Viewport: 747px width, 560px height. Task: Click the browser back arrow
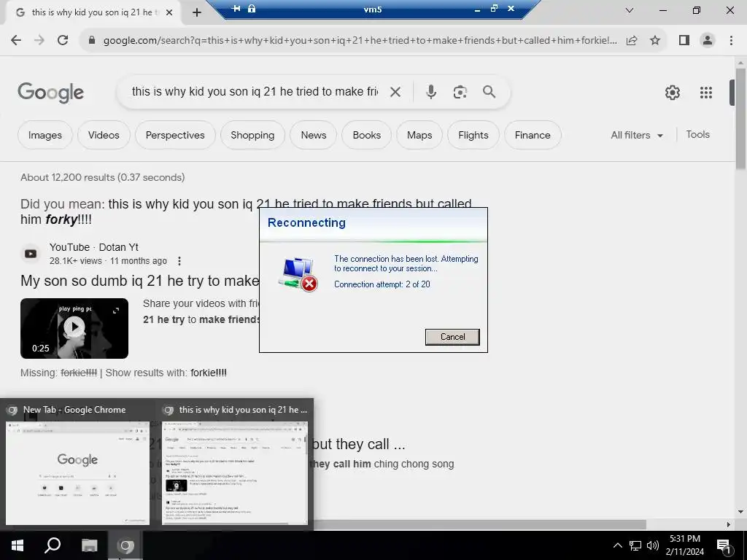pos(16,41)
